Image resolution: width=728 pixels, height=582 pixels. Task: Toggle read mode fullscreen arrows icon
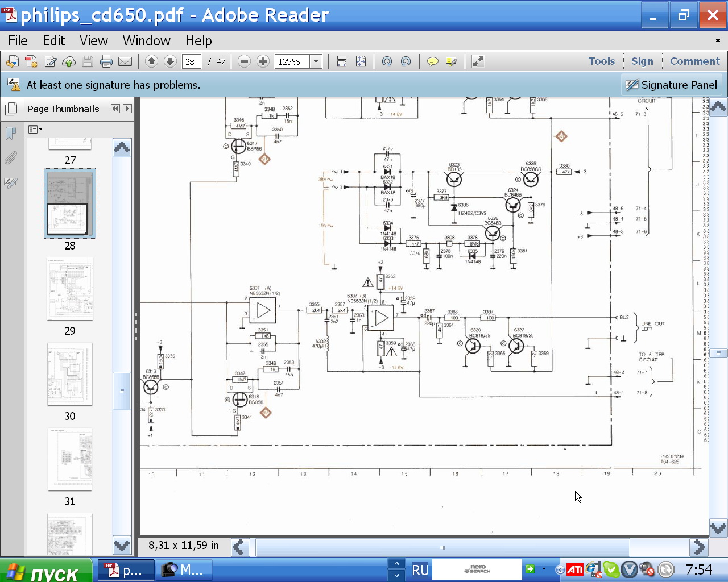click(478, 61)
